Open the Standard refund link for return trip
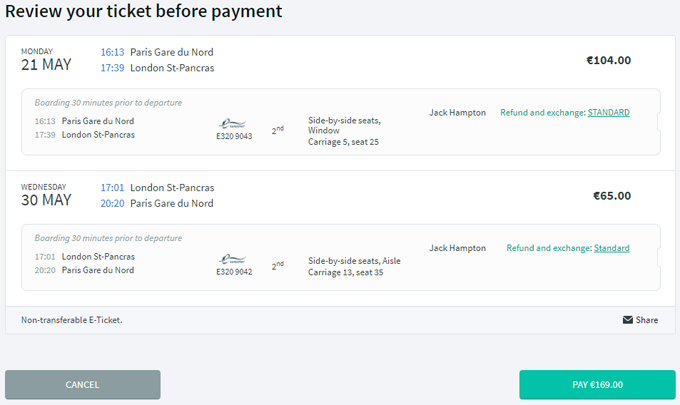680x405 pixels. 611,248
